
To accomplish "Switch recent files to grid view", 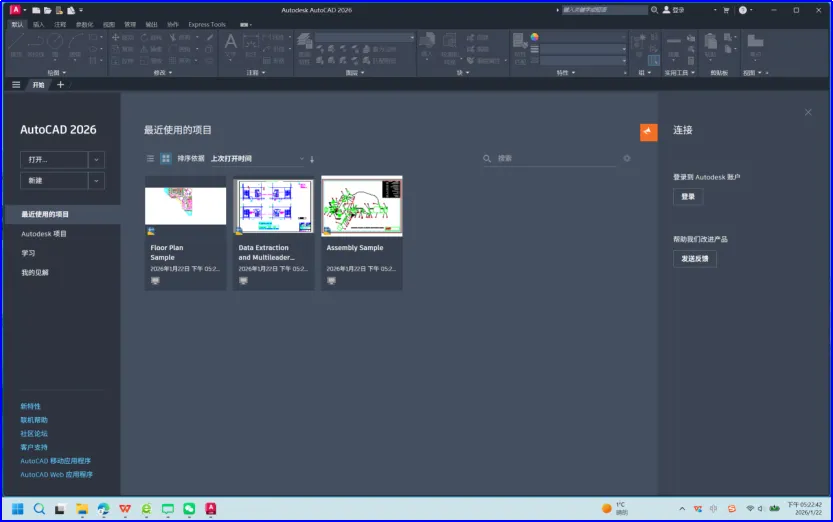I will pyautogui.click(x=166, y=159).
